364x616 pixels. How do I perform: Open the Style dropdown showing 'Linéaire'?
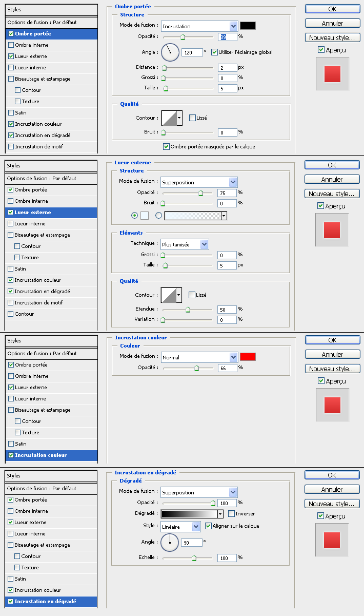pos(180,527)
